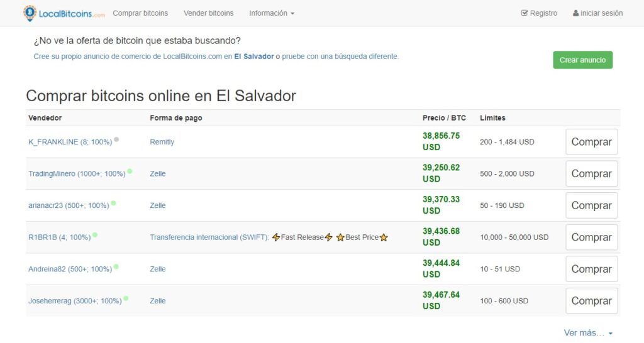Open seller TradingMinero profile
The width and height of the screenshot is (644, 343).
(77, 173)
